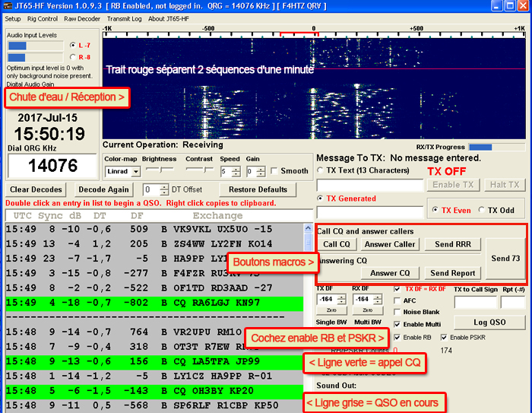Open the Transmit Log menu
The width and height of the screenshot is (532, 413).
pyautogui.click(x=124, y=19)
